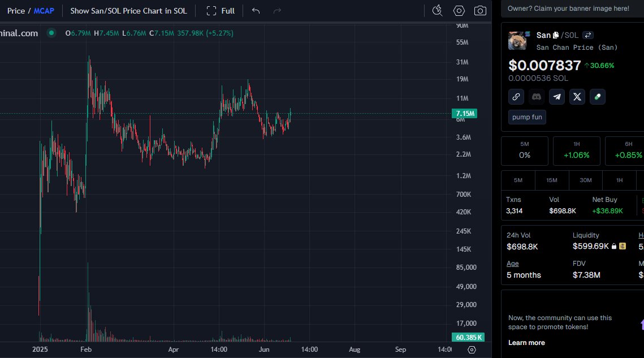644x358 pixels.
Task: Open the token's Telegram channel icon
Action: click(556, 97)
